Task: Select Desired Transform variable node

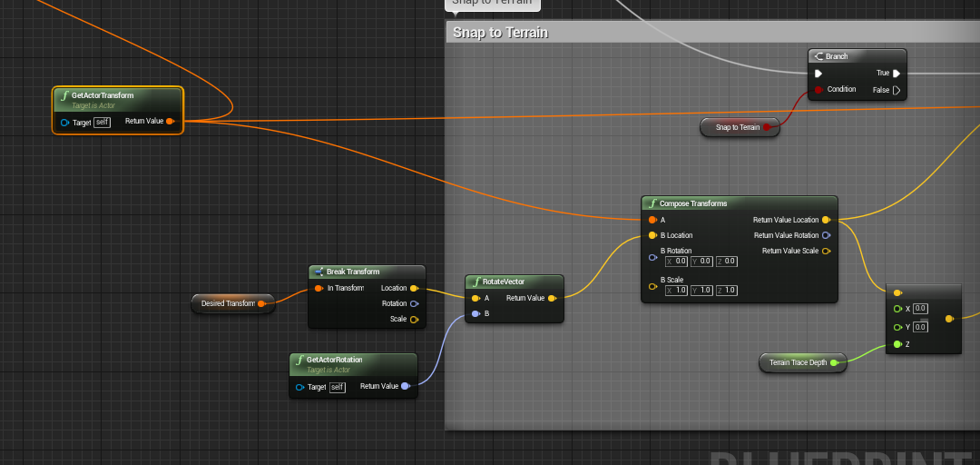Action: click(232, 303)
